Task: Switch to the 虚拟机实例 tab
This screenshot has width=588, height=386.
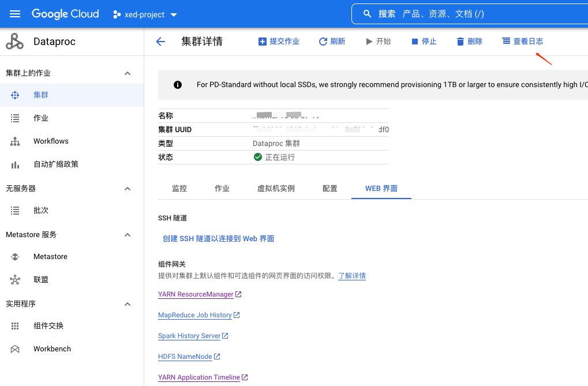Action: (x=276, y=189)
